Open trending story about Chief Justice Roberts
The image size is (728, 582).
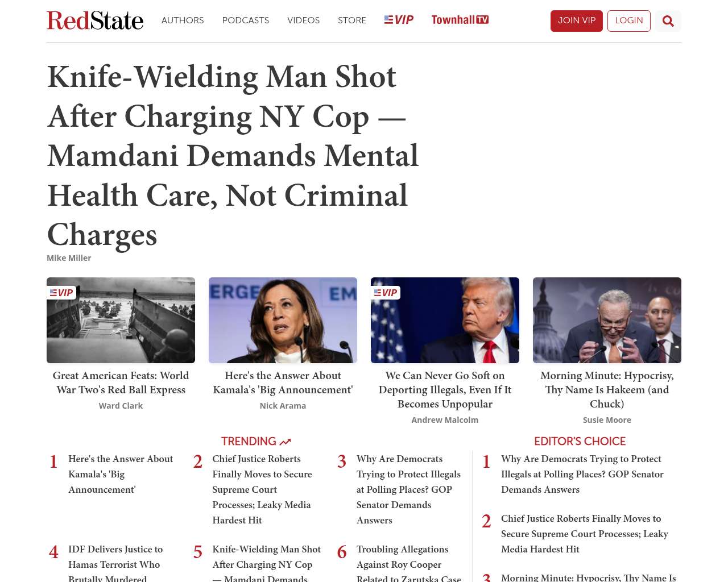(262, 489)
